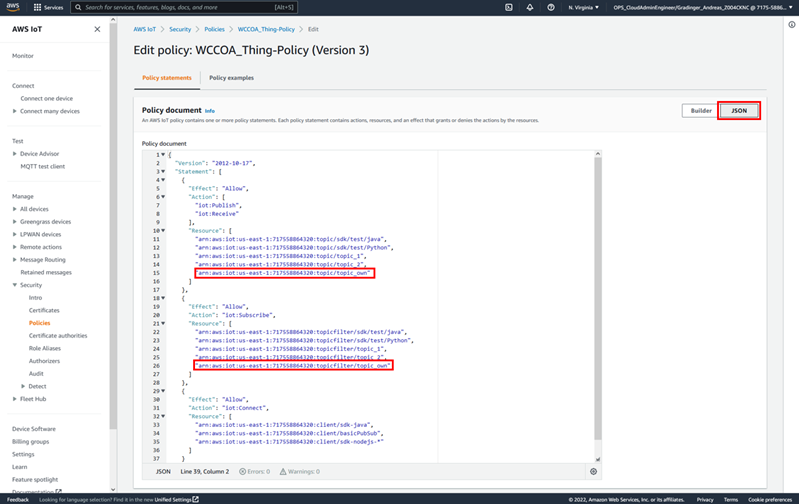The image size is (800, 504).
Task: Switch to the Policy examples tab
Action: coord(231,77)
